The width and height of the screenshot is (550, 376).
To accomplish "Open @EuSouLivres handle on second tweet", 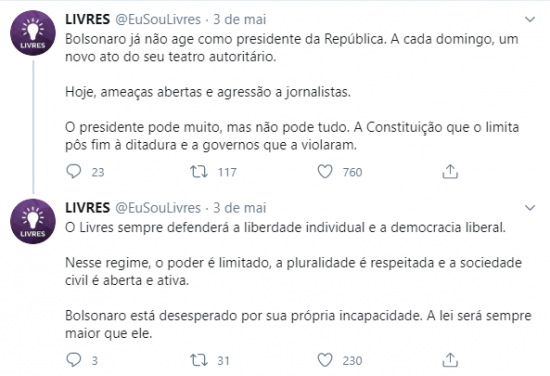I will pos(158,208).
